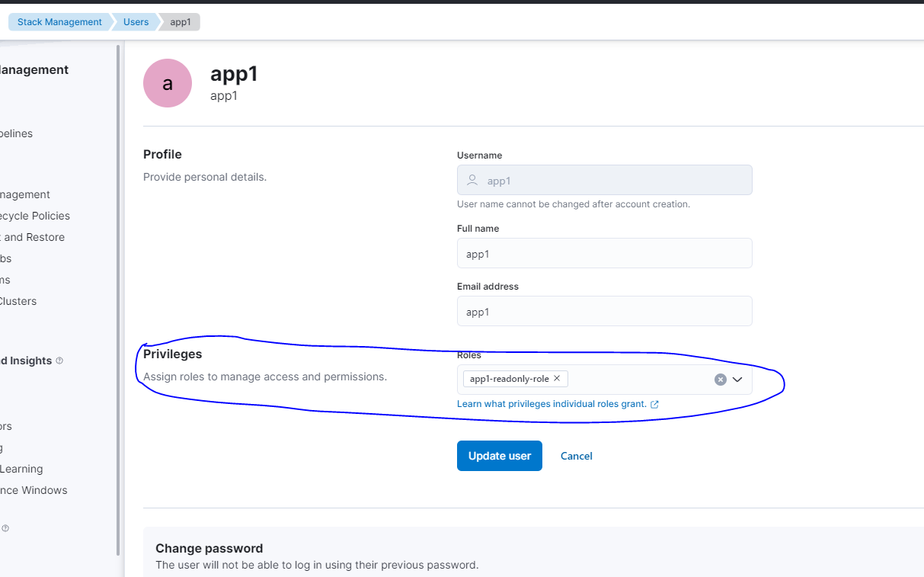Image resolution: width=924 pixels, height=577 pixels.
Task: Open the Snapshot and Restore sidebar item
Action: [x=33, y=237]
